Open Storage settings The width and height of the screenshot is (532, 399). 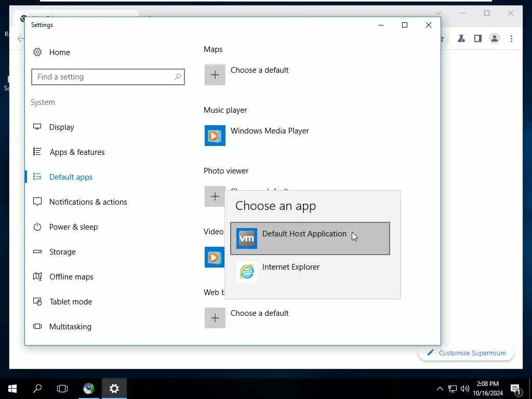[62, 252]
